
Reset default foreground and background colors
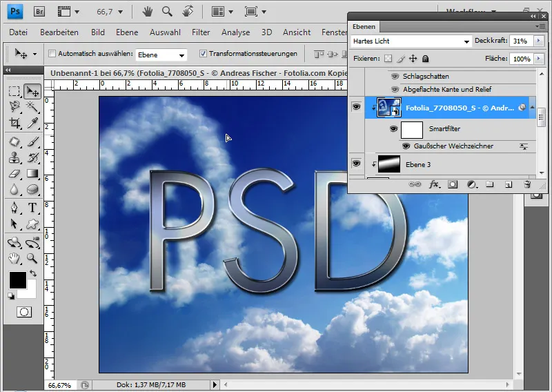click(x=11, y=296)
